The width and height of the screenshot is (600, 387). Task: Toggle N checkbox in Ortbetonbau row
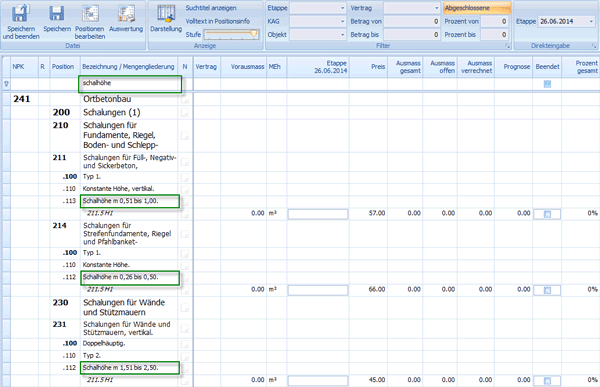pos(185,100)
